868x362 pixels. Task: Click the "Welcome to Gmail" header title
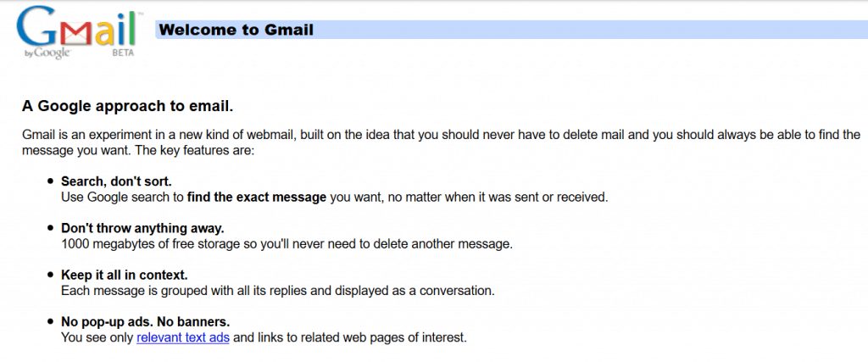pyautogui.click(x=236, y=31)
